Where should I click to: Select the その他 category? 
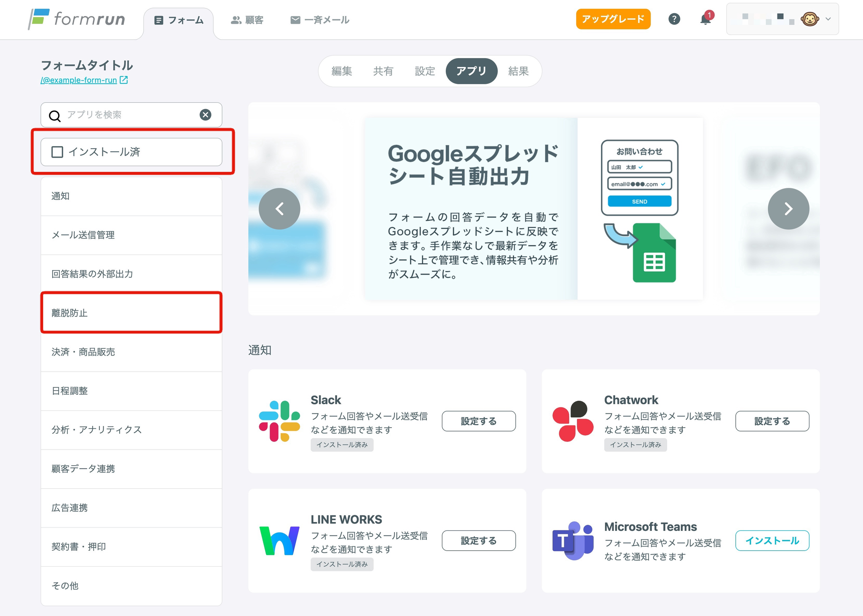(x=131, y=586)
